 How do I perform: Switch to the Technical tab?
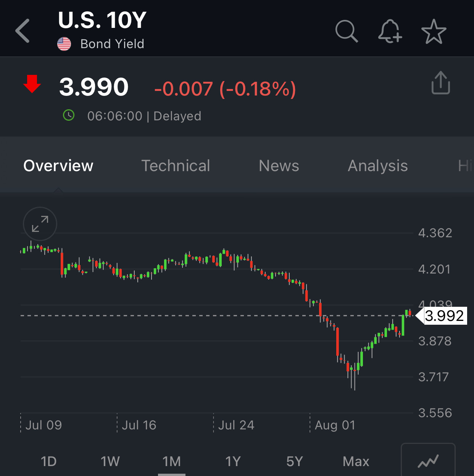point(176,166)
